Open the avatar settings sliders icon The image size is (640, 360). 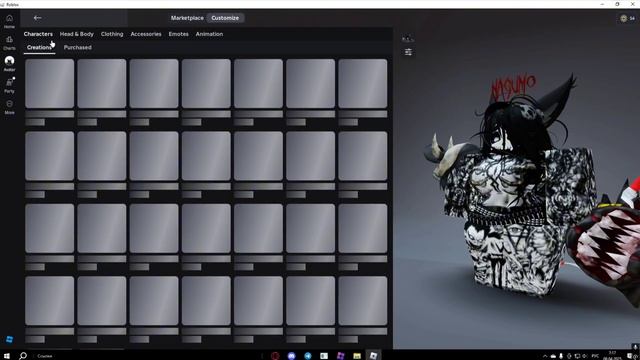pos(408,52)
